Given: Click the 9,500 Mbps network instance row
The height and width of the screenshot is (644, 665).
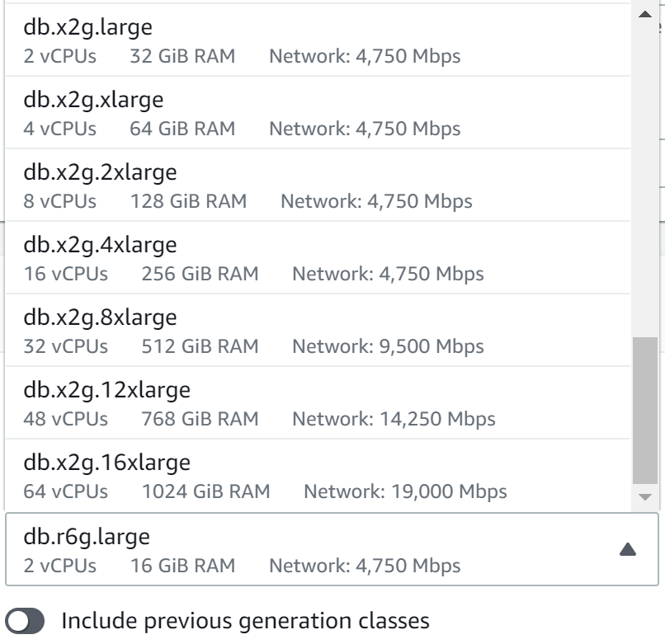Looking at the screenshot, I should point(318,331).
